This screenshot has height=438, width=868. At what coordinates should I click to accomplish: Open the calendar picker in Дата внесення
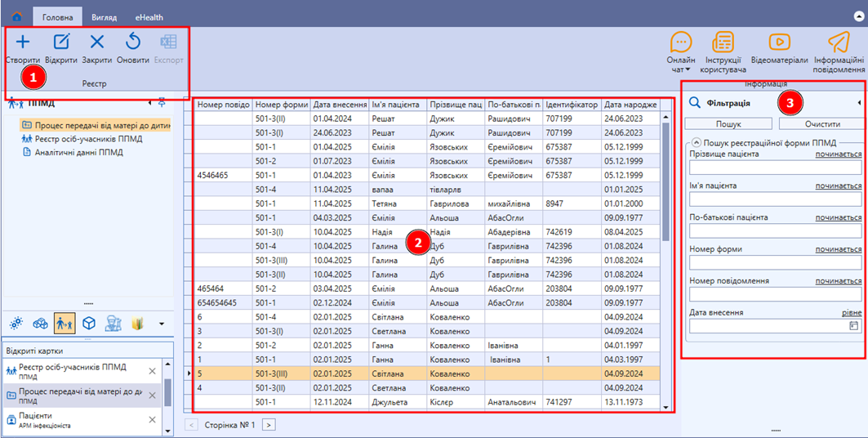853,325
